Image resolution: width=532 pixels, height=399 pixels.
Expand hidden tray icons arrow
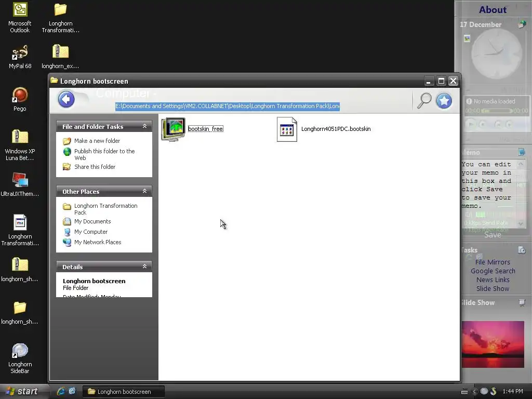(475, 392)
